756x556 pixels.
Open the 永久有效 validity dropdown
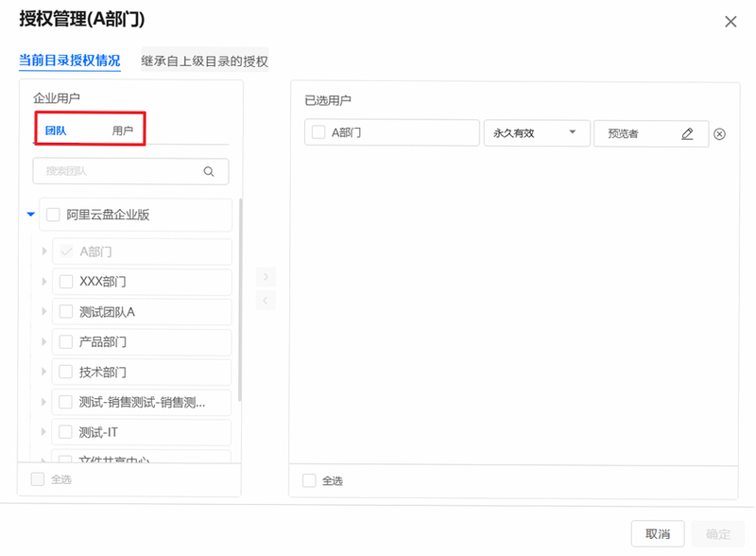pyautogui.click(x=537, y=133)
